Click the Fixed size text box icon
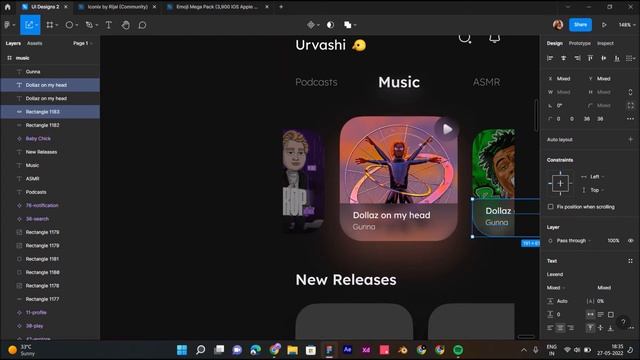The height and width of the screenshot is (360, 640). 611,314
